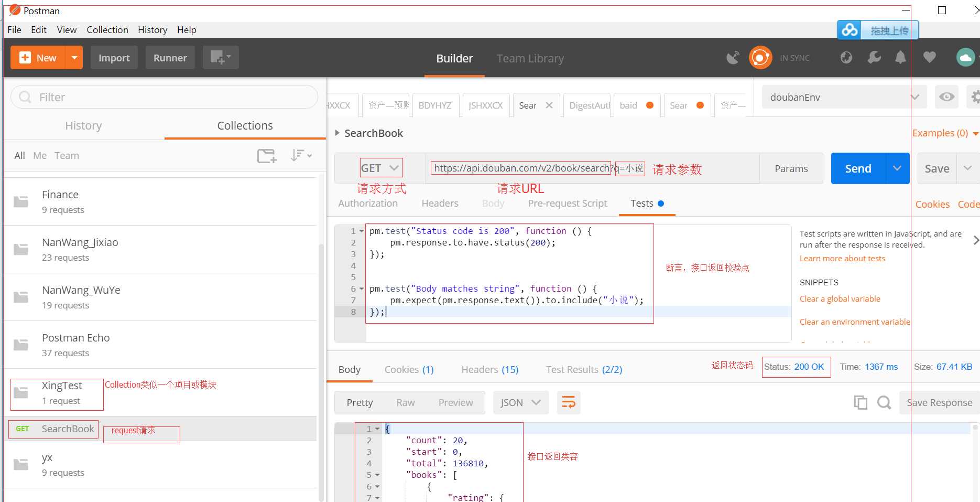Copy response body with the copy icon
980x502 pixels.
(x=861, y=402)
